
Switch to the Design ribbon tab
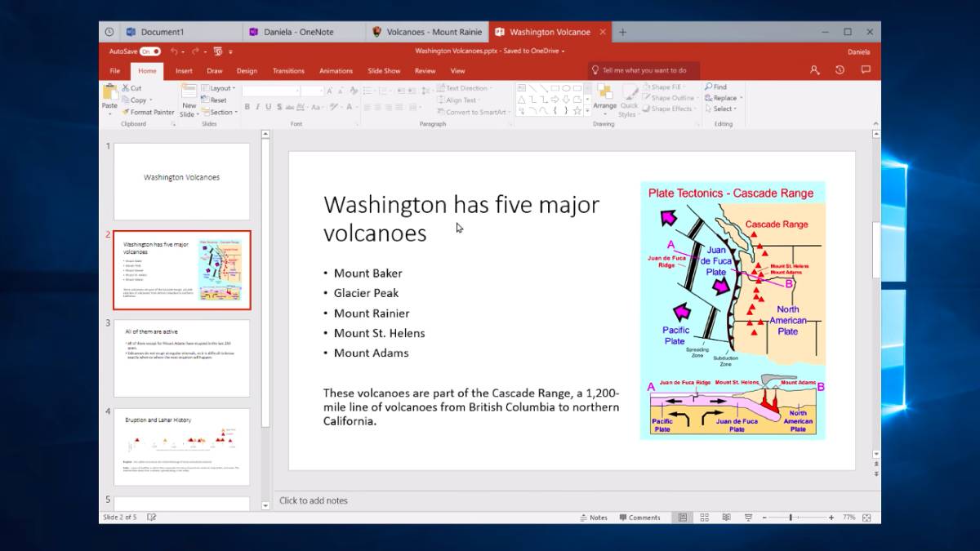click(x=247, y=71)
